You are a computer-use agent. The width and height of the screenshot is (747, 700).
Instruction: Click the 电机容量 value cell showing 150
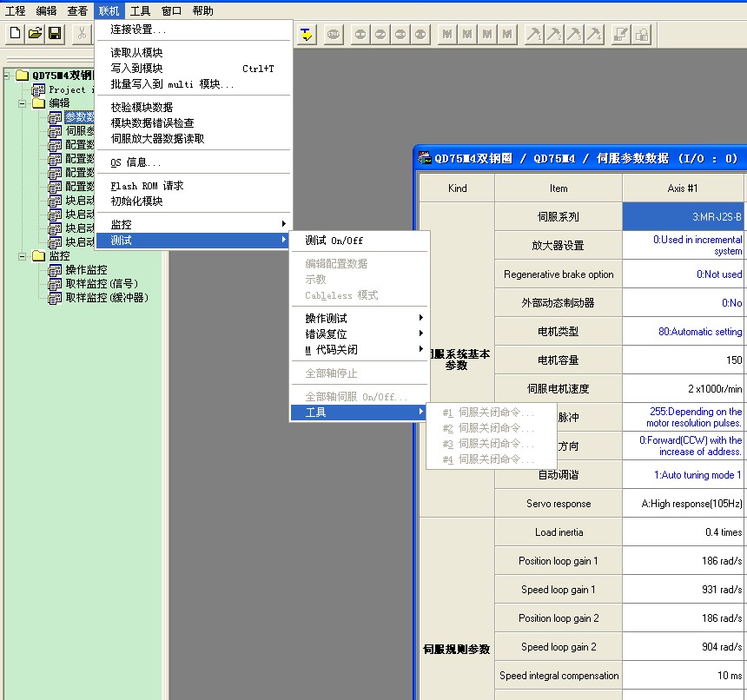[x=684, y=360]
